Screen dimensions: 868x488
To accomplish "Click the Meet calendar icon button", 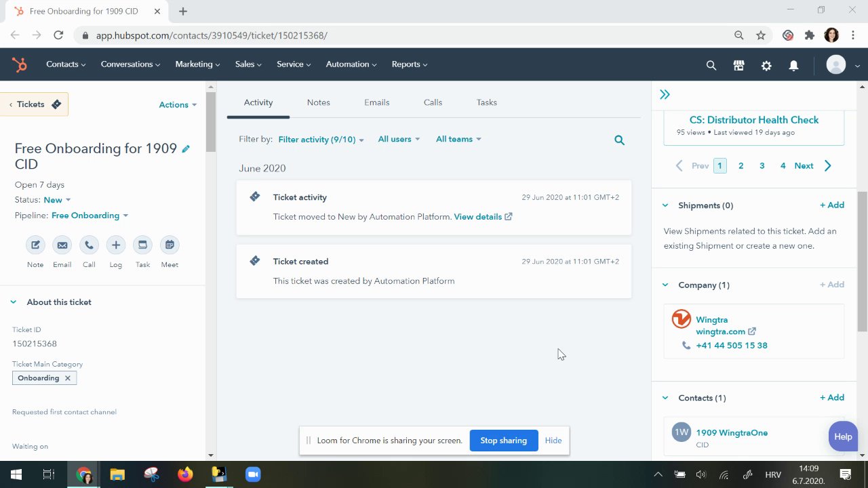I will click(x=170, y=245).
